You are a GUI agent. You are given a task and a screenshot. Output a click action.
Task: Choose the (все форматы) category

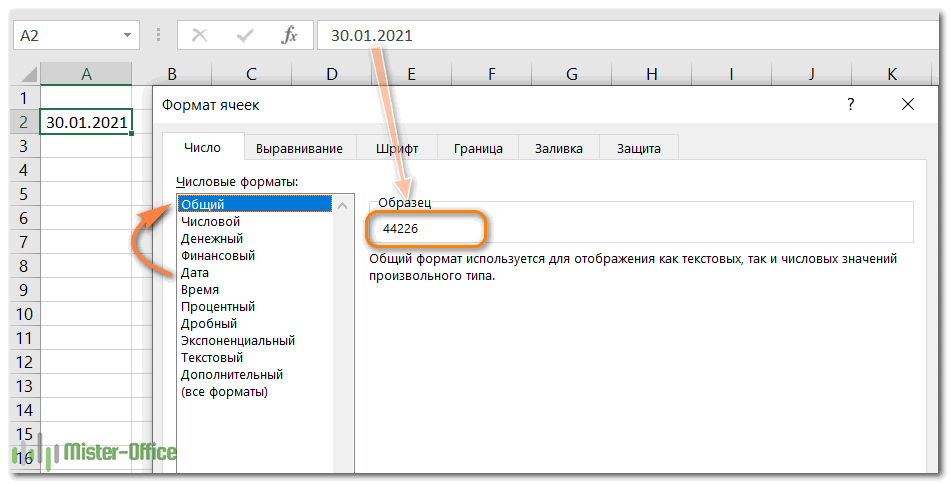pyautogui.click(x=224, y=391)
